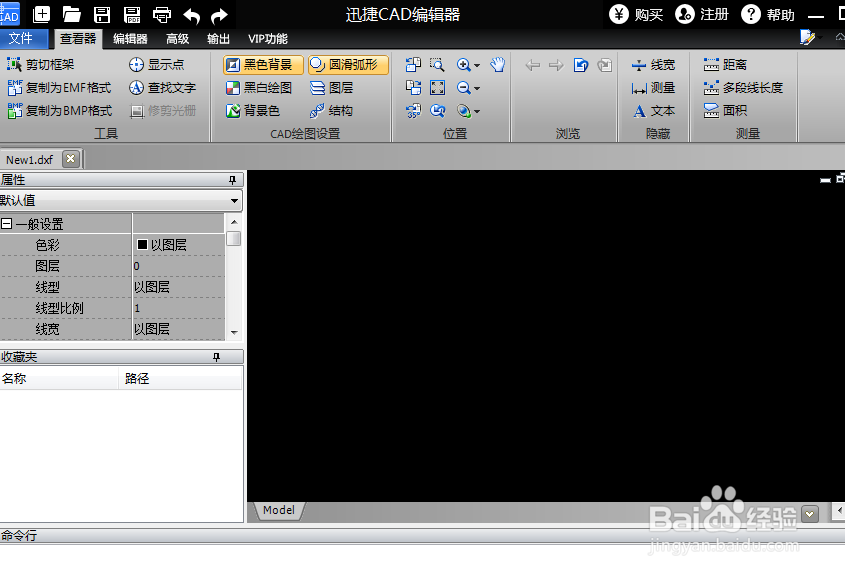Click the zoom in magnifier icon
845x575 pixels.
tap(463, 65)
